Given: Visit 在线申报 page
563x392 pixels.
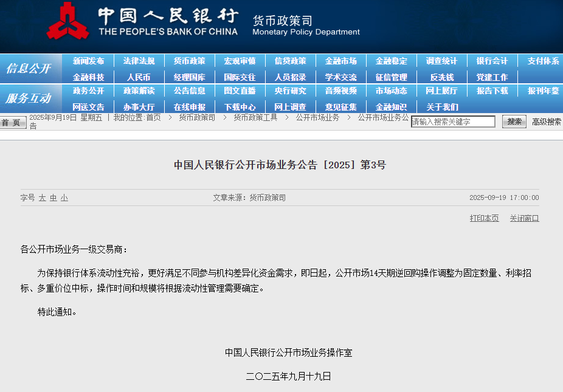Looking at the screenshot, I should pyautogui.click(x=190, y=107).
